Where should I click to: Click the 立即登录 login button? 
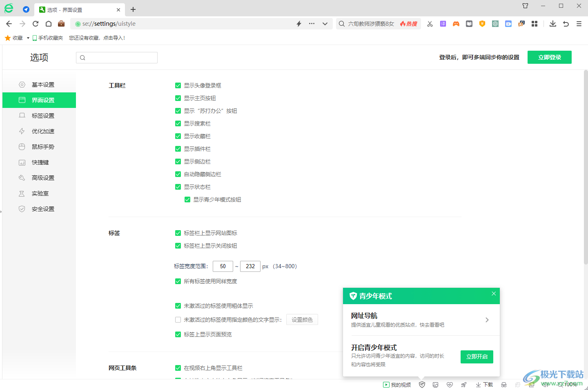[550, 57]
